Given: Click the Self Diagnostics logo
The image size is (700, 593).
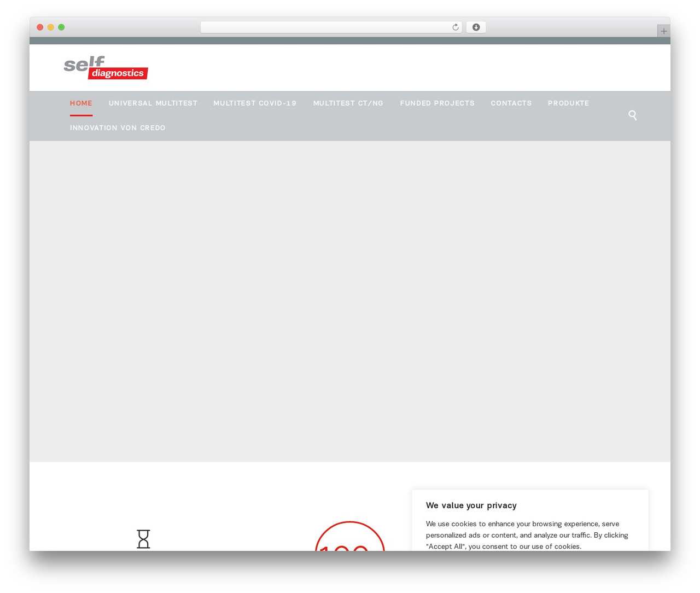Looking at the screenshot, I should pos(106,67).
